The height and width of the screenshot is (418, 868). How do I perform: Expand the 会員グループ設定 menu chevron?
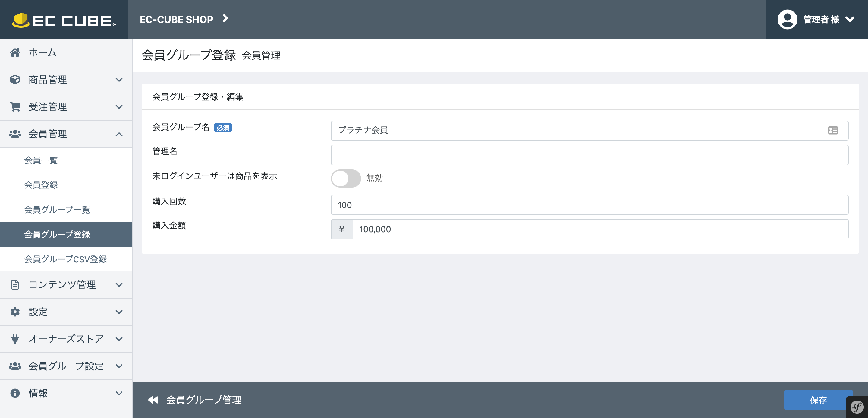[x=119, y=366]
